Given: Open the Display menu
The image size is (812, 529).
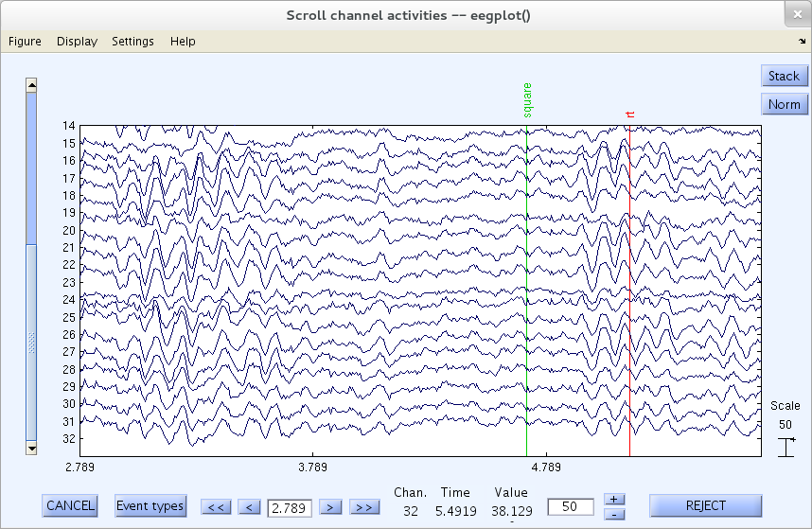Looking at the screenshot, I should coord(77,42).
